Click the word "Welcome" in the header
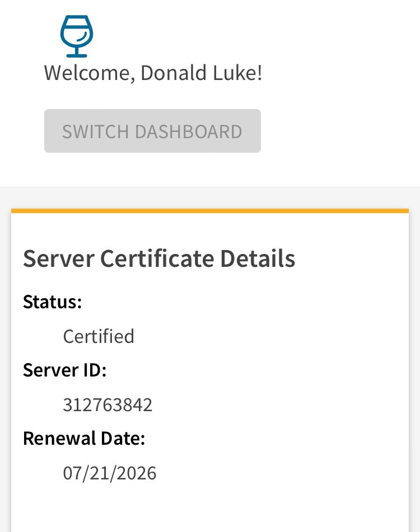The image size is (420, 532). tap(88, 73)
